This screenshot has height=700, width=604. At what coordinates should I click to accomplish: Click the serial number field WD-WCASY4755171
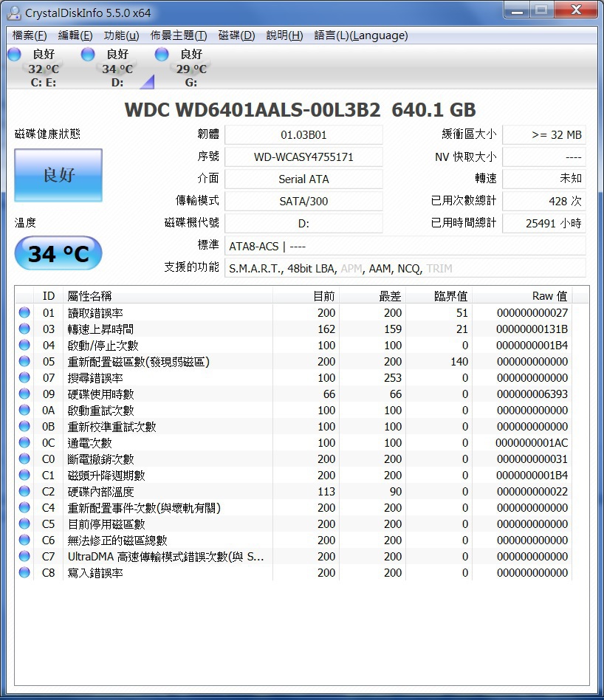[x=303, y=157]
